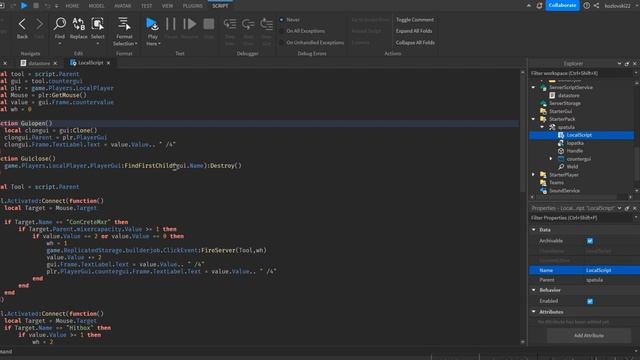
Task: Open the help icon beside Collaborate
Action: tap(587, 6)
